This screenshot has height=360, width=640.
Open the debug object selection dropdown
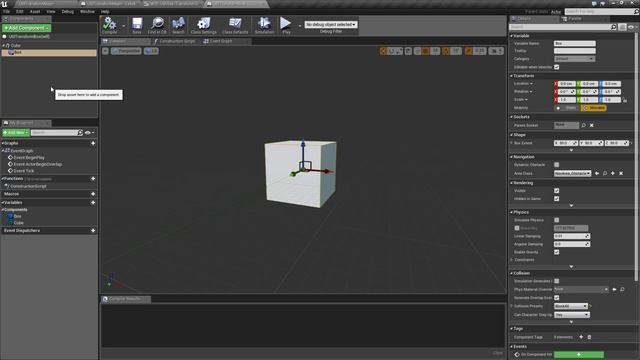[x=331, y=24]
